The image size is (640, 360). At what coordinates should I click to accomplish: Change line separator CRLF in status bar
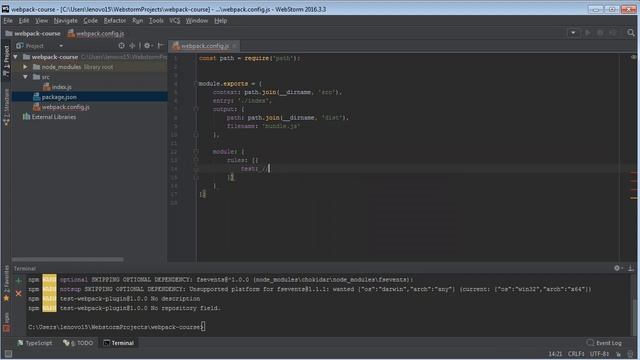point(576,354)
